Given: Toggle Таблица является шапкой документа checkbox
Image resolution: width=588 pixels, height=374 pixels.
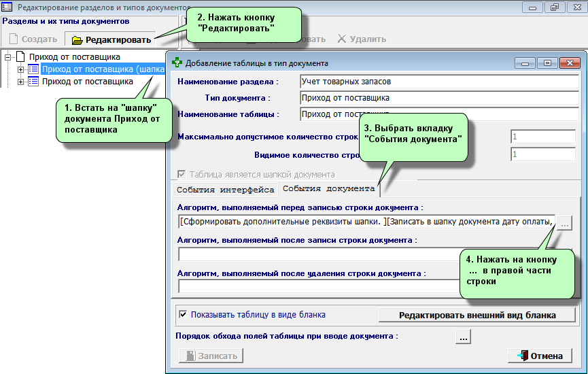Looking at the screenshot, I should coord(181,174).
